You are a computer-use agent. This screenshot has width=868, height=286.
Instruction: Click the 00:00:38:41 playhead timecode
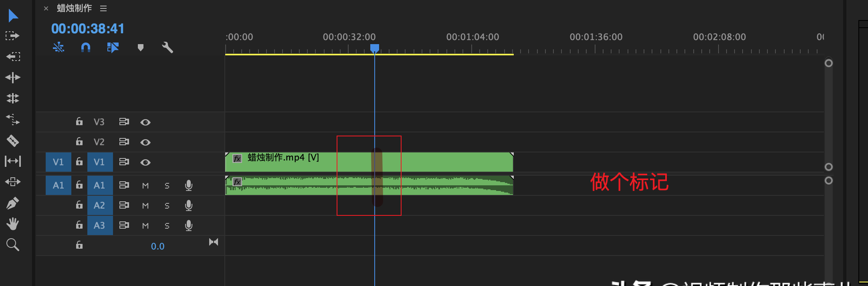[x=88, y=29]
